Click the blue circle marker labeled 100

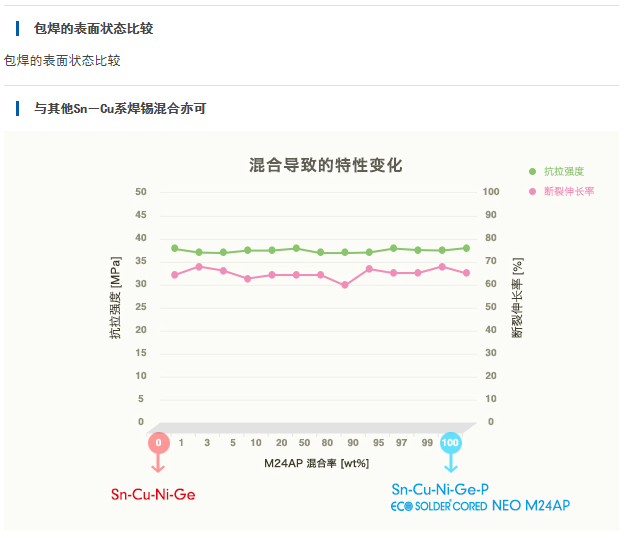click(451, 442)
